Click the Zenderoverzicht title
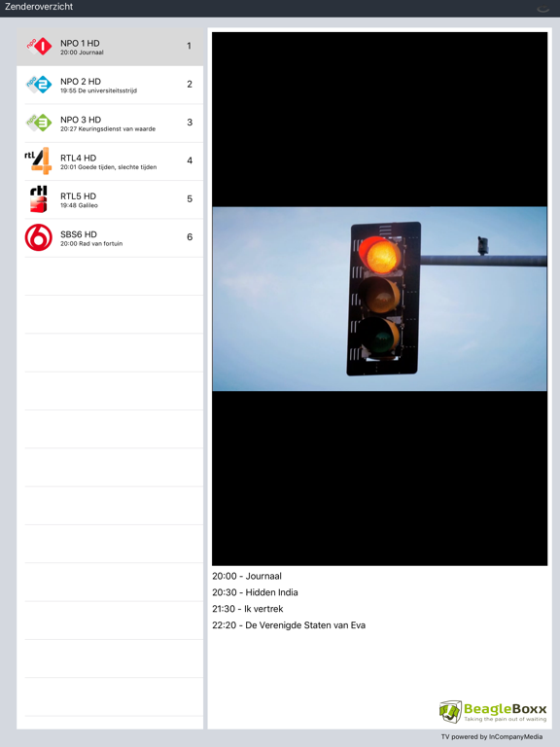This screenshot has height=747, width=560. (x=39, y=7)
